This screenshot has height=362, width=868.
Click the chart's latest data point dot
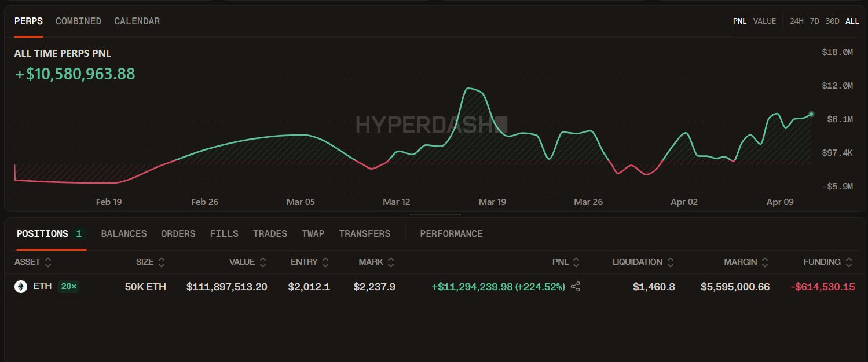click(811, 114)
